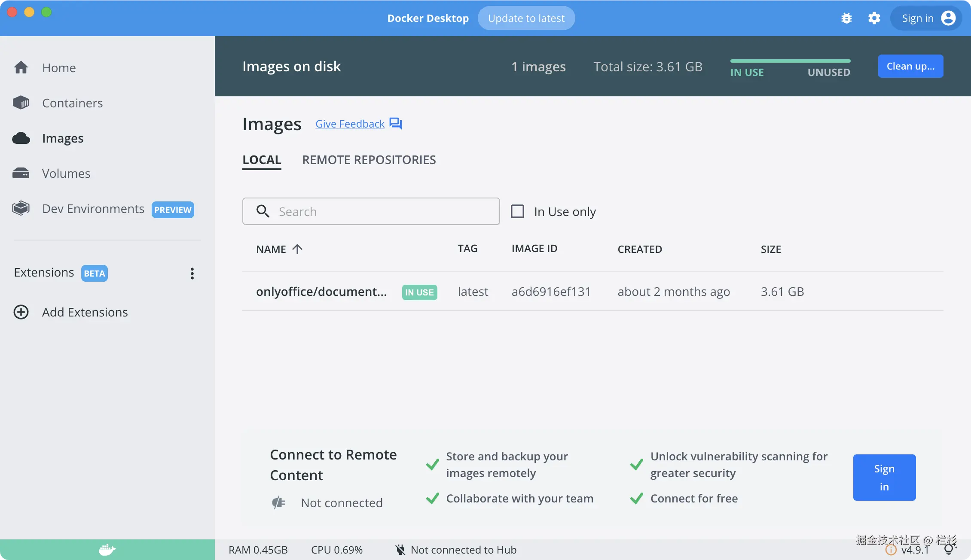Click the In Use/Unused usage bar
Viewport: 971px width, 560px height.
[790, 61]
